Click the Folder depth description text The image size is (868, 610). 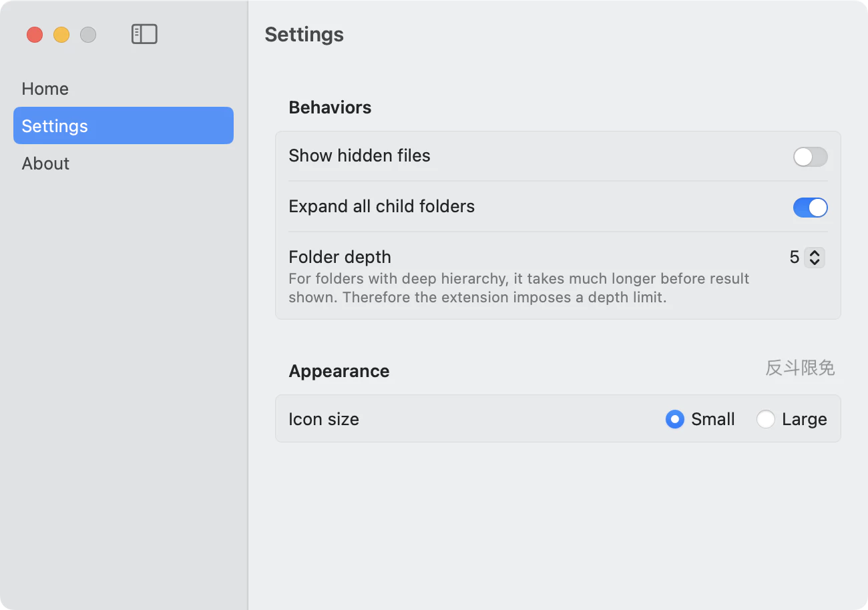518,288
